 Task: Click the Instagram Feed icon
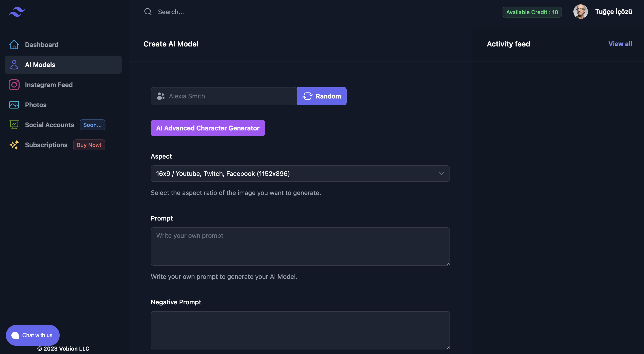point(14,85)
